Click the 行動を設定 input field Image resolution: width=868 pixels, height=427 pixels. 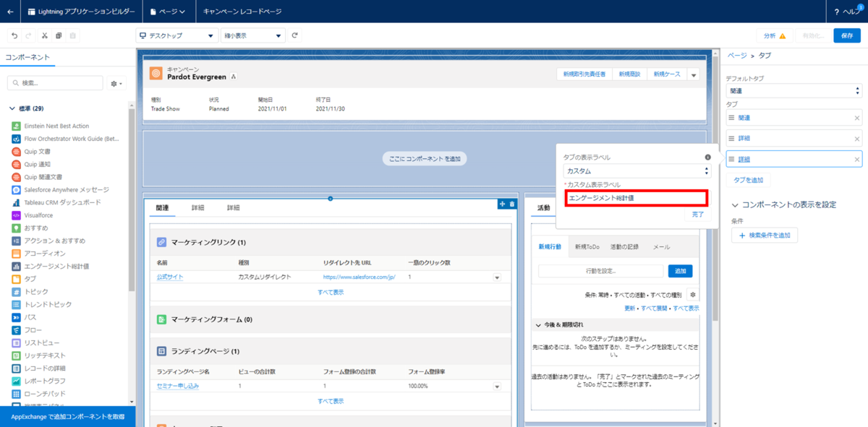click(600, 271)
